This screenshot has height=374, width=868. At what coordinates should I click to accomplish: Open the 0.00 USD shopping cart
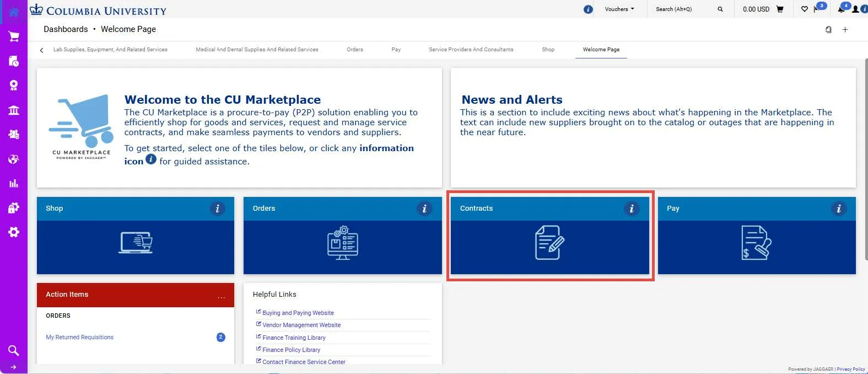[x=763, y=9]
